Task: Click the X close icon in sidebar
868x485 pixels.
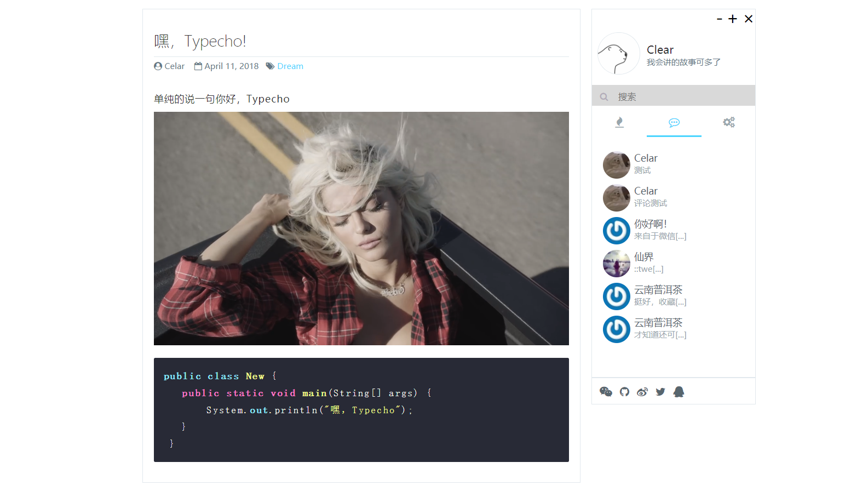Action: [749, 19]
